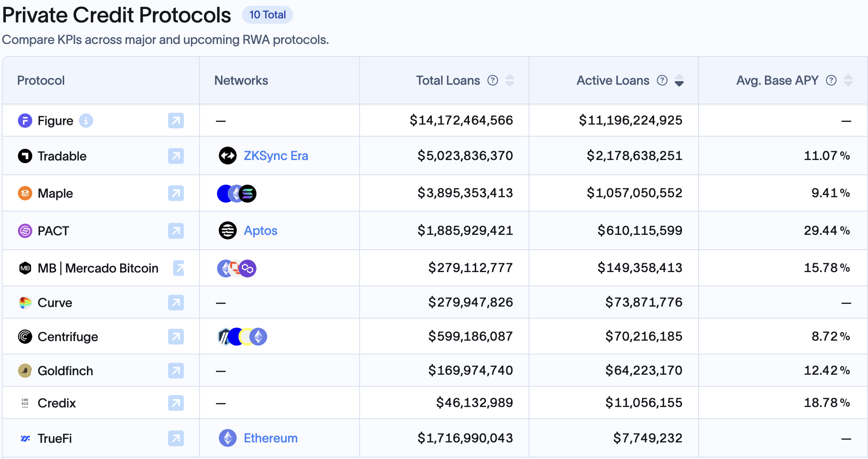This screenshot has width=868, height=459.
Task: Open the external link arrow for TrueFi
Action: 176,438
